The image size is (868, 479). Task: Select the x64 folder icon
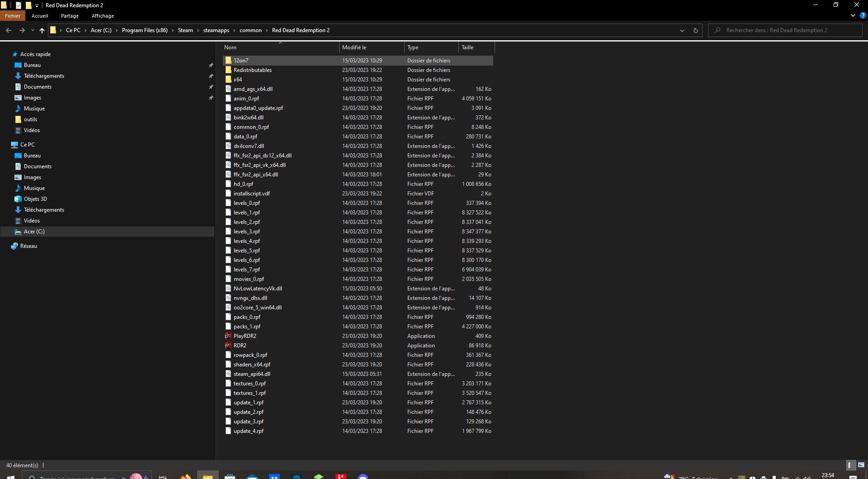(x=228, y=79)
